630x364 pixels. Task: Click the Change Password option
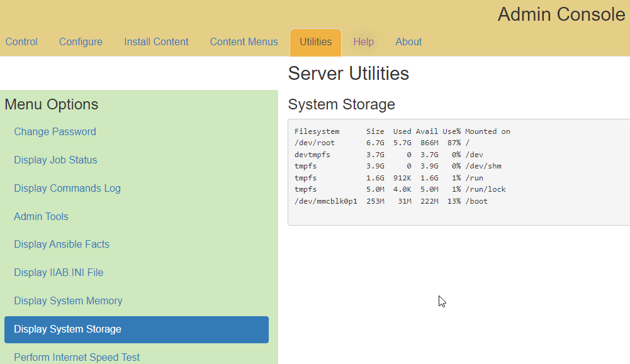pos(55,131)
